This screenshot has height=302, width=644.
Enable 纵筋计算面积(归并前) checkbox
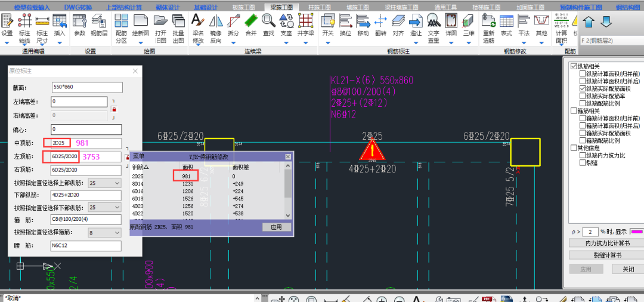[x=583, y=73]
